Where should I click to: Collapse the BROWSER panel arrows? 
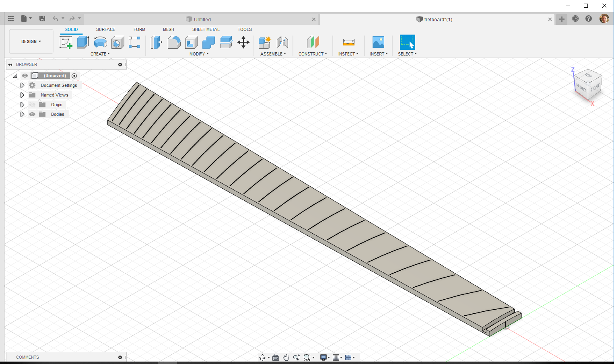(10, 64)
